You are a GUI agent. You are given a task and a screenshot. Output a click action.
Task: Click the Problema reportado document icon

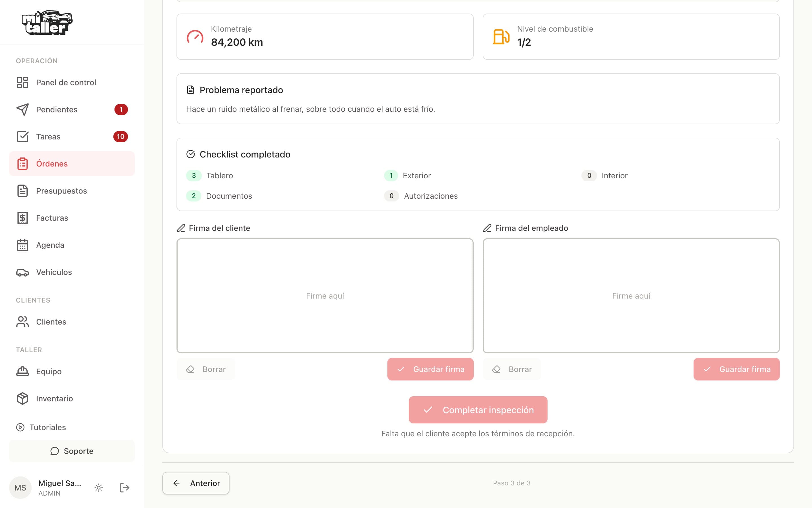click(x=190, y=90)
